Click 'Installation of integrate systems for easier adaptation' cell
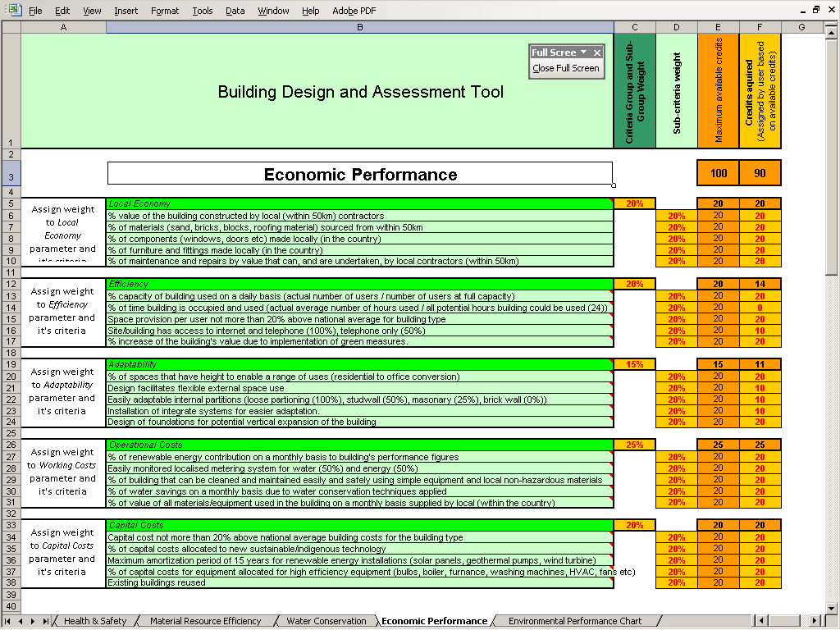 click(x=360, y=411)
